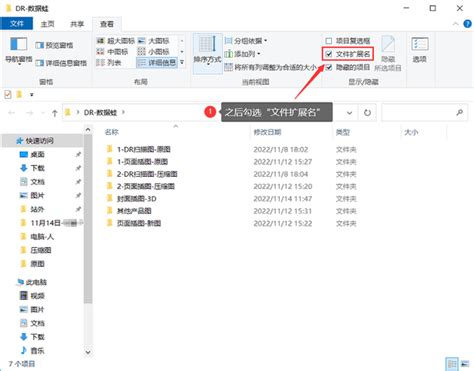Image resolution: width=474 pixels, height=371 pixels.
Task: Click the new folder icon in quick access toolbar
Action: [x=19, y=95]
